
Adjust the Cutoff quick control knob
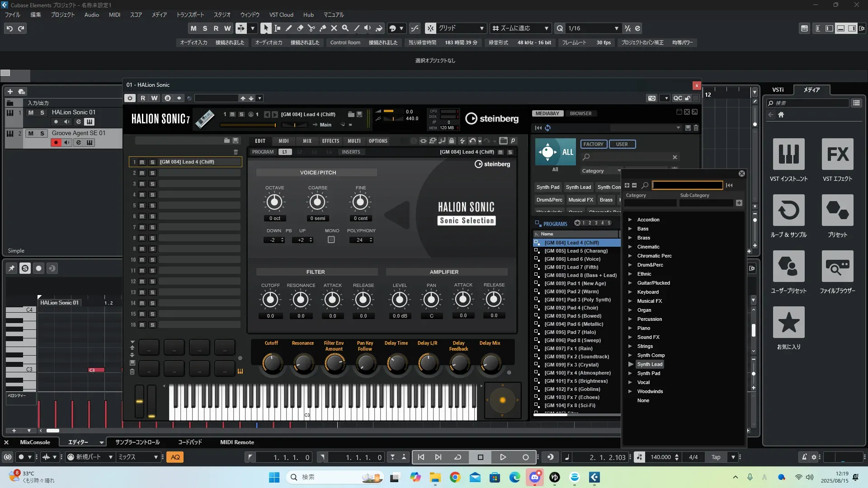[272, 363]
